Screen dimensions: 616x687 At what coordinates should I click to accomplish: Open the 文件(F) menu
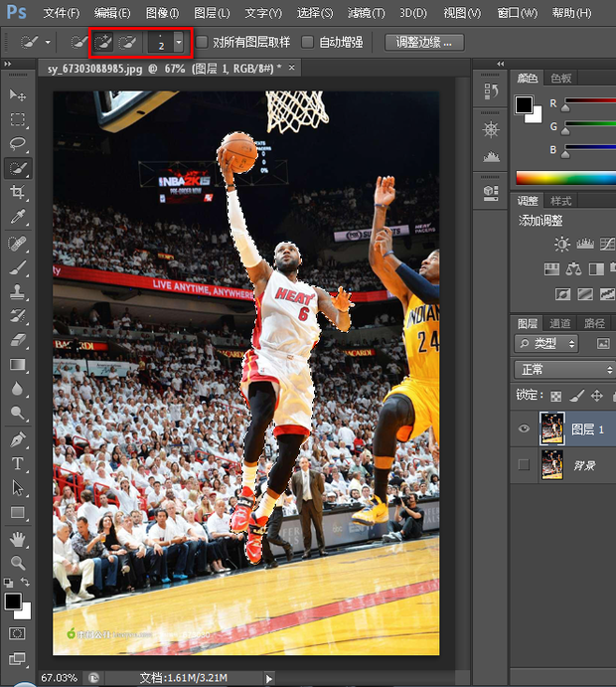click(62, 13)
